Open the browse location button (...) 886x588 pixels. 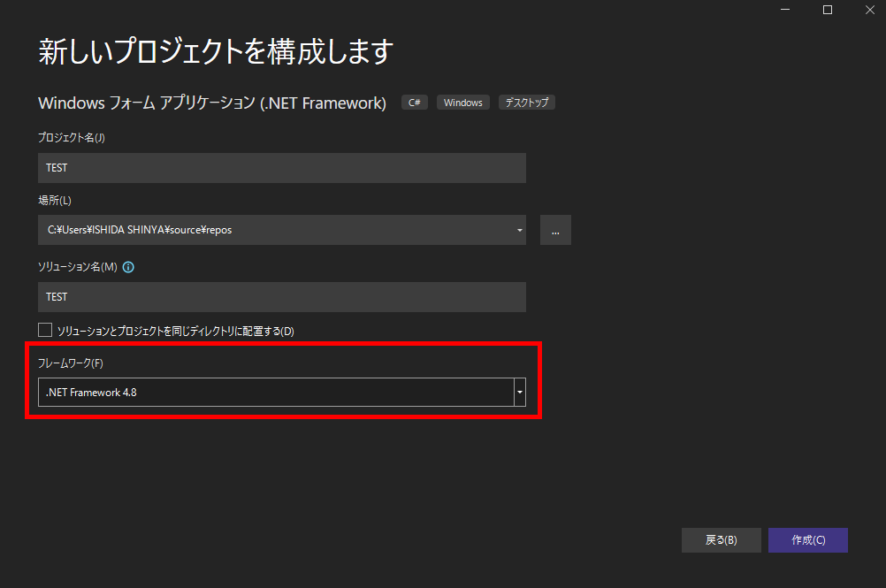coord(555,230)
